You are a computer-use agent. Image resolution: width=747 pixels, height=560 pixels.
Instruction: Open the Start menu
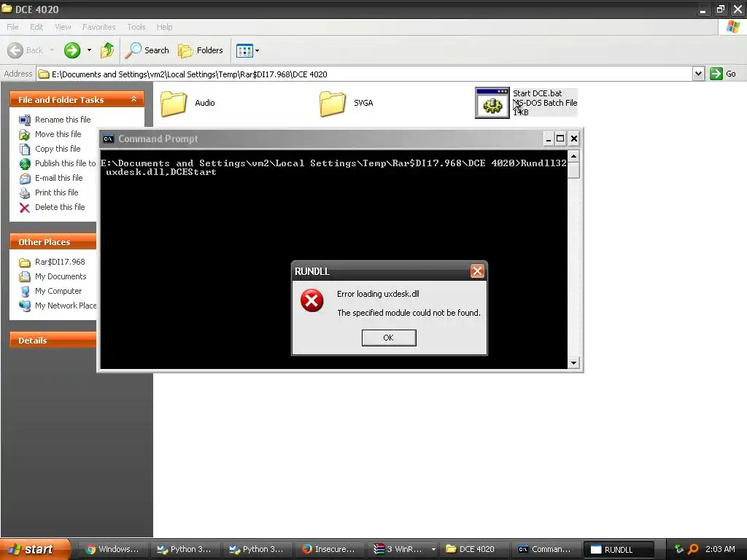pos(35,549)
